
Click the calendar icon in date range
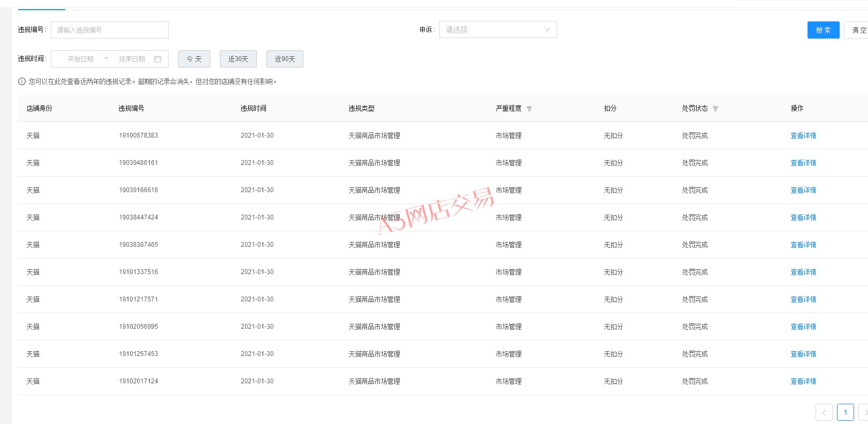coord(158,59)
